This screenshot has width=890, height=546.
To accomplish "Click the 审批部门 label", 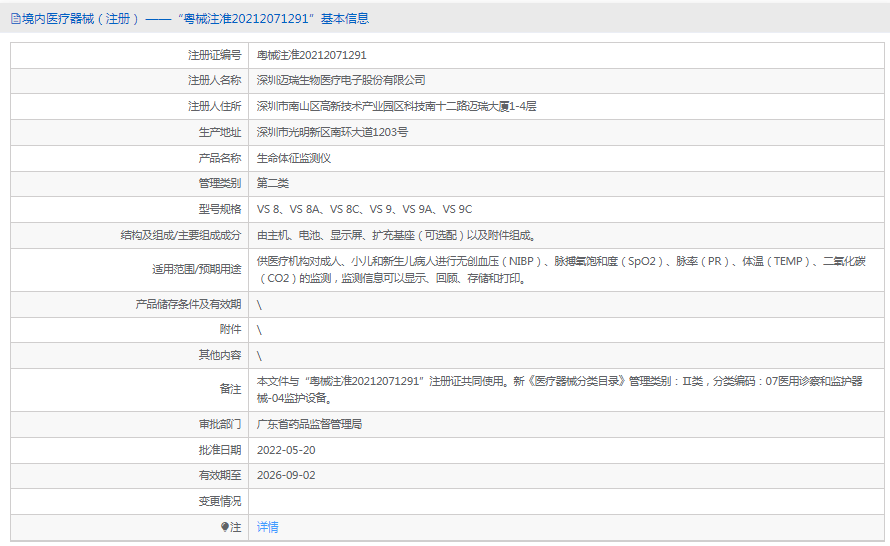I will [220, 425].
